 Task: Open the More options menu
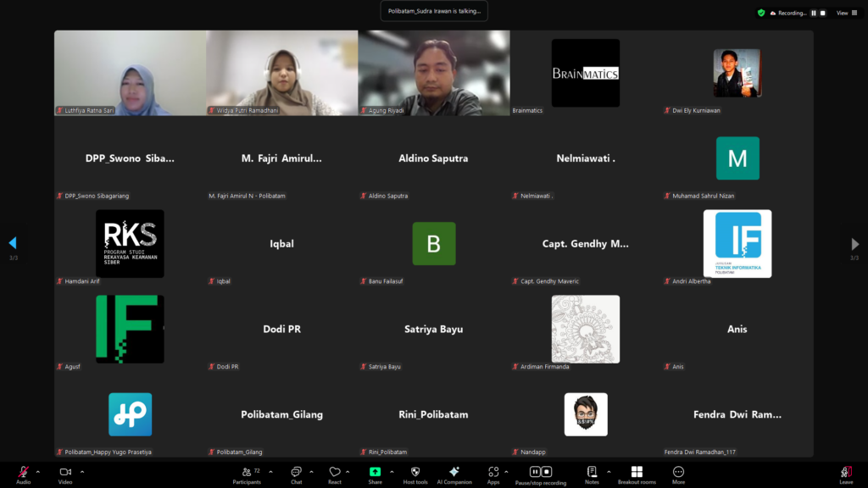point(678,473)
